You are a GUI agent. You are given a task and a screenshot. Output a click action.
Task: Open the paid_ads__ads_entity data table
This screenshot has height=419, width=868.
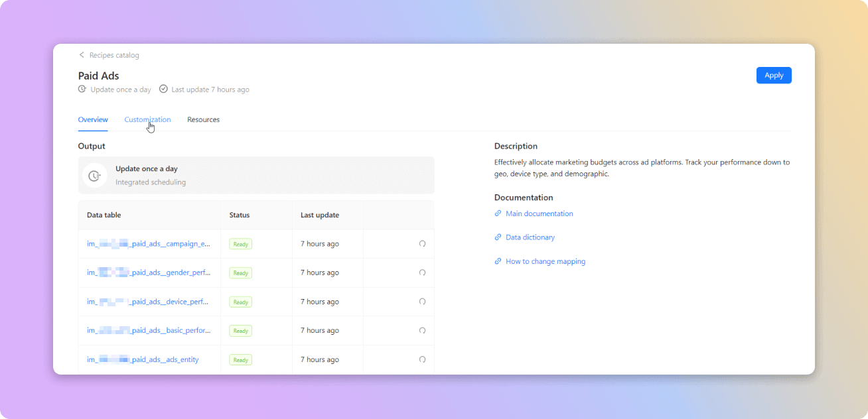click(x=143, y=359)
